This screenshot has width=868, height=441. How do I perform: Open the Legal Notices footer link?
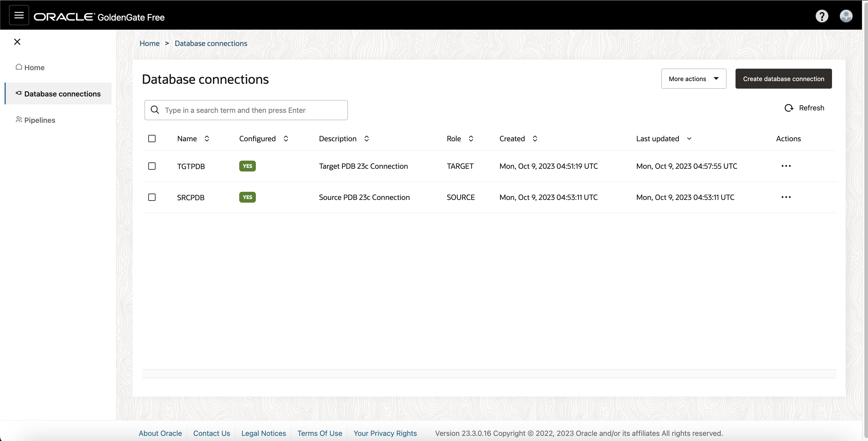click(x=263, y=433)
